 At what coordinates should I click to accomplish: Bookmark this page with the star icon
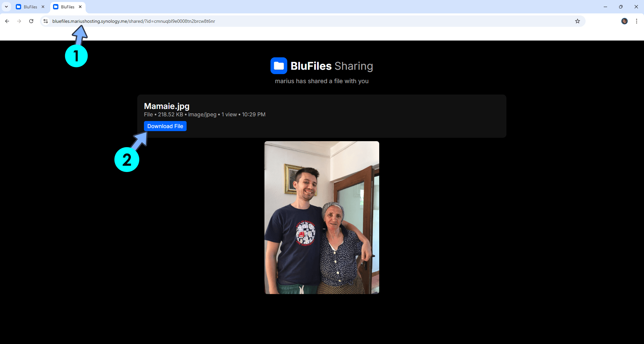click(x=577, y=21)
